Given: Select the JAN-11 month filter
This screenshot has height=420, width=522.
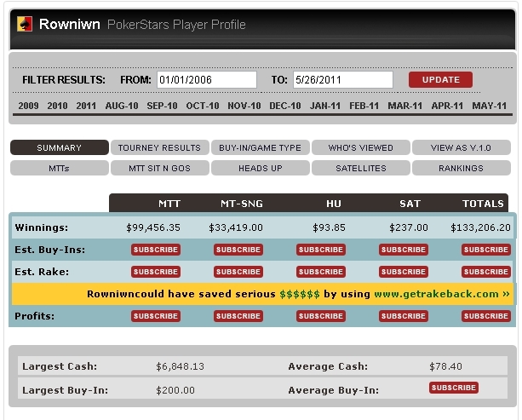Looking at the screenshot, I should 325,106.
